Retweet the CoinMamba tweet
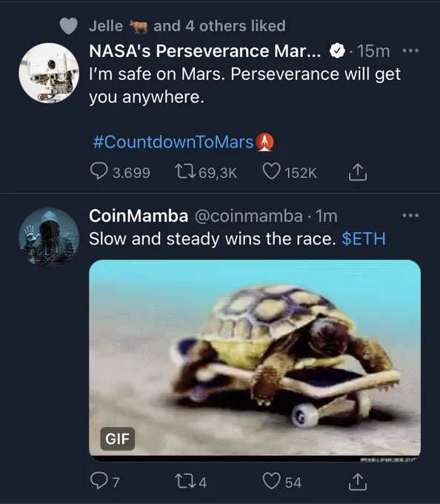The width and height of the screenshot is (440, 504). [x=191, y=482]
